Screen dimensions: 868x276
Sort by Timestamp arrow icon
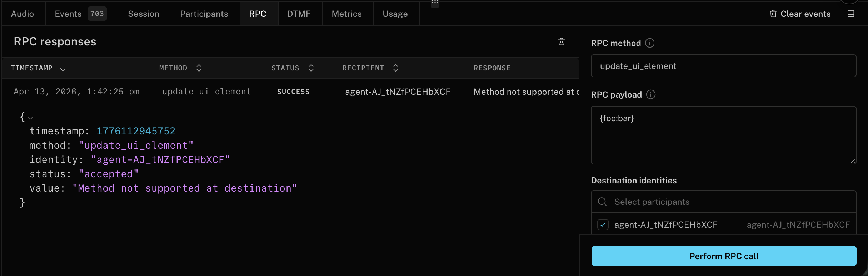pyautogui.click(x=63, y=68)
